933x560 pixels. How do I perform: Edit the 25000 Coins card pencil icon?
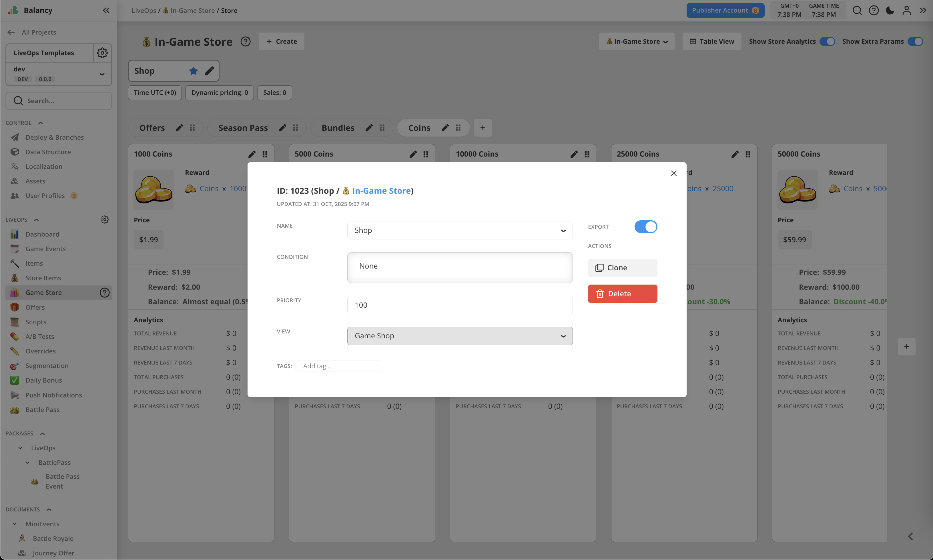[x=735, y=154]
